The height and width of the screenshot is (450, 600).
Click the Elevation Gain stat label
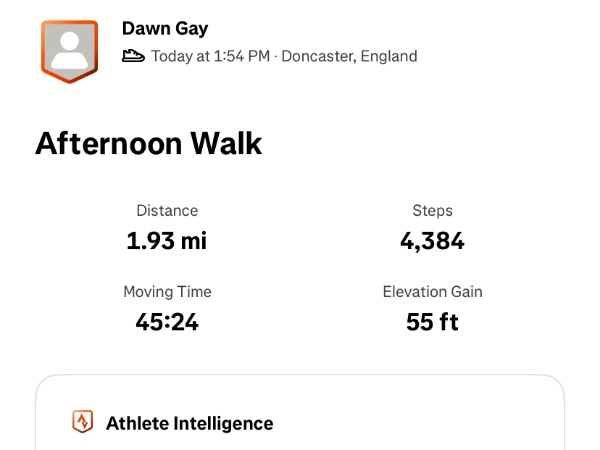pos(432,292)
